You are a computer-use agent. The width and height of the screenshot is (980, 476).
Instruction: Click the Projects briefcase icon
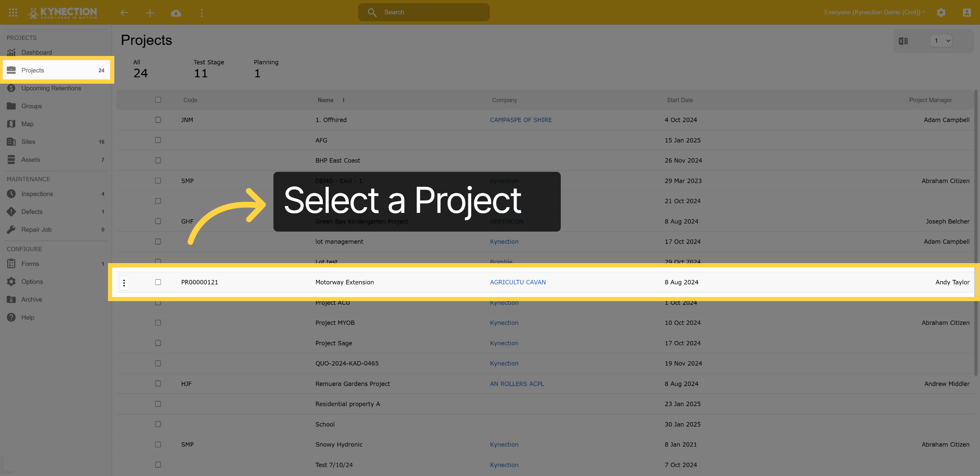coord(11,70)
